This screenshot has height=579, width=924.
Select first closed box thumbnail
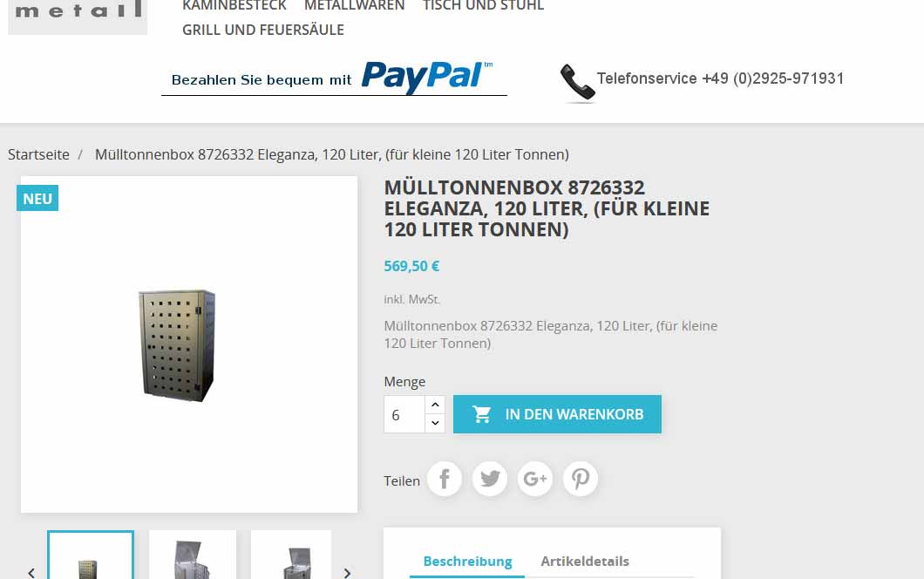click(91, 555)
